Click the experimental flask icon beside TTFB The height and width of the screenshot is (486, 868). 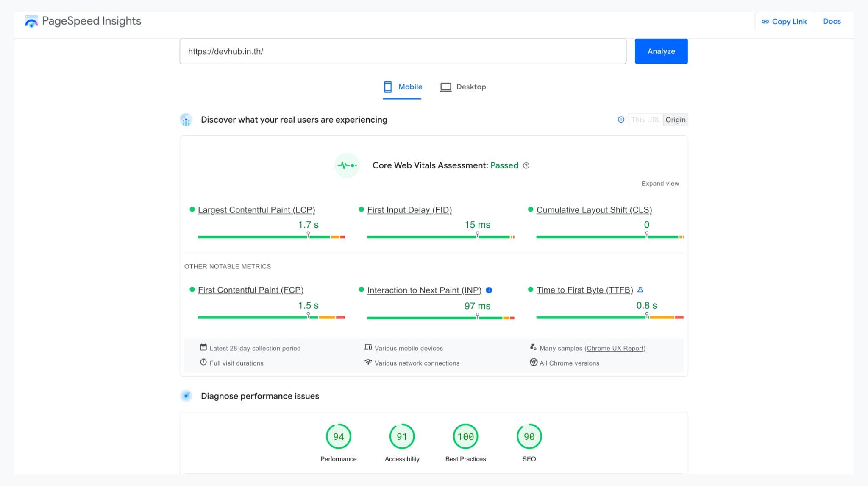[640, 290]
